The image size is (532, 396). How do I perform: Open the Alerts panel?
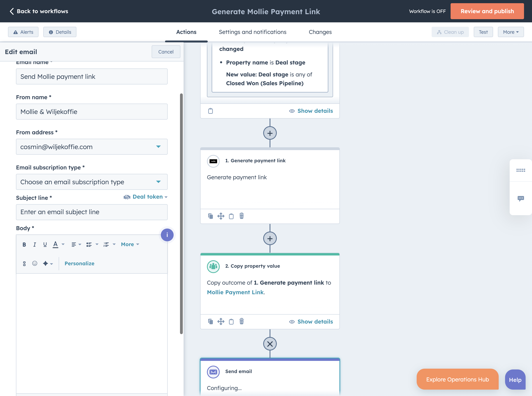pyautogui.click(x=23, y=32)
